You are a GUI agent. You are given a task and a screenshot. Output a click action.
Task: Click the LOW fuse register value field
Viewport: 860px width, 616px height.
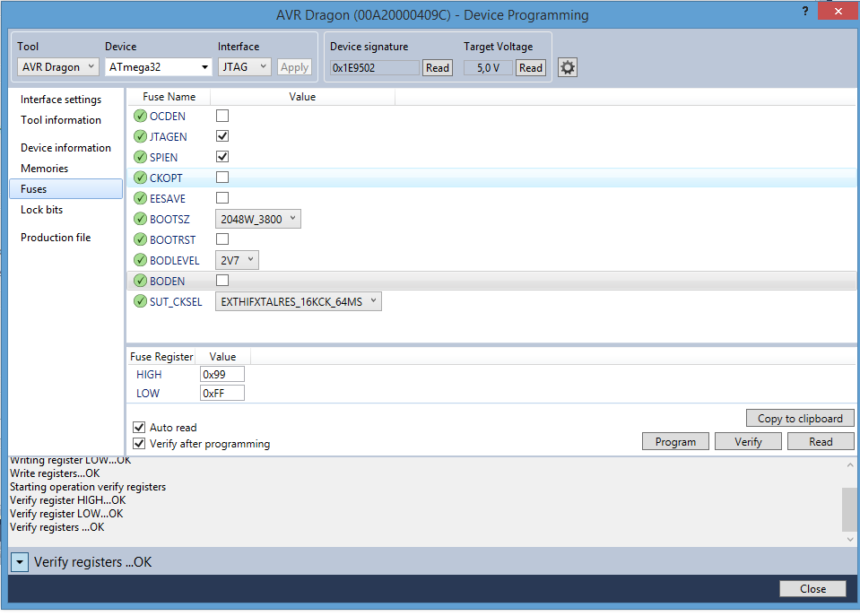click(x=222, y=394)
